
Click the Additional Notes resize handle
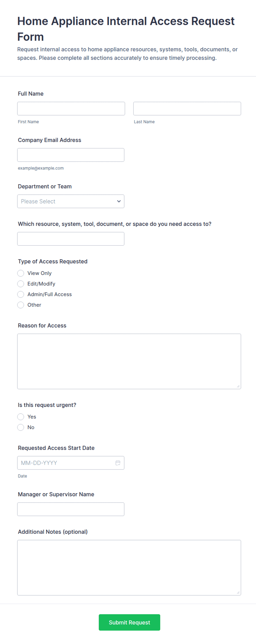[238, 593]
